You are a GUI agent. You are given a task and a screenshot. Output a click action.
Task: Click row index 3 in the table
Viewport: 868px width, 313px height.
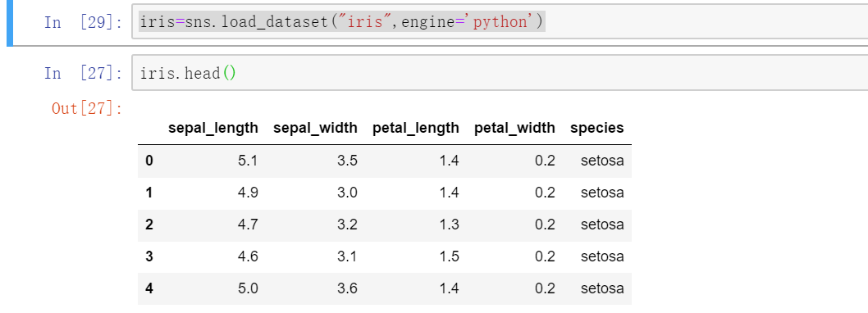click(149, 256)
